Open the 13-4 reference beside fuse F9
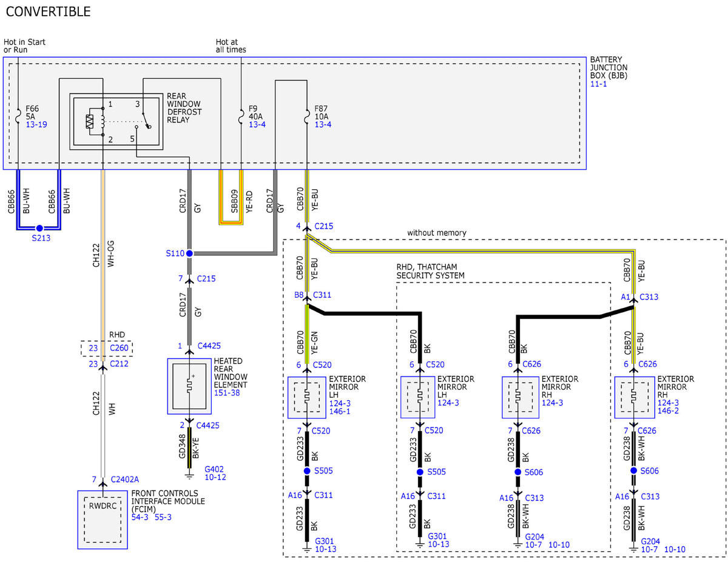Screen dimensions: 728x562 click(x=257, y=124)
